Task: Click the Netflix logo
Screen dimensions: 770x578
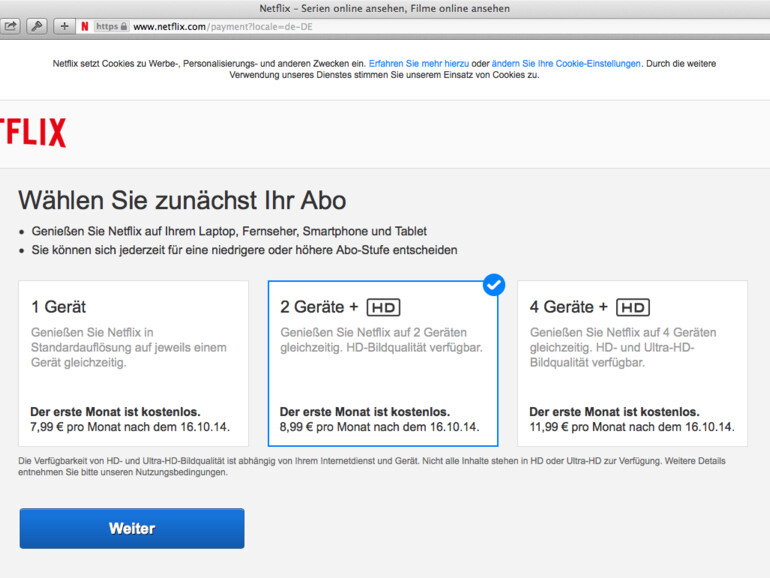Action: pyautogui.click(x=32, y=133)
